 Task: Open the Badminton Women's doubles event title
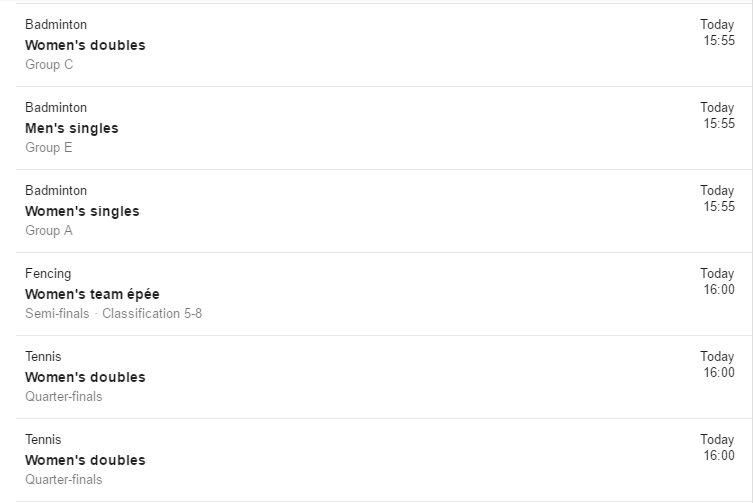point(85,45)
